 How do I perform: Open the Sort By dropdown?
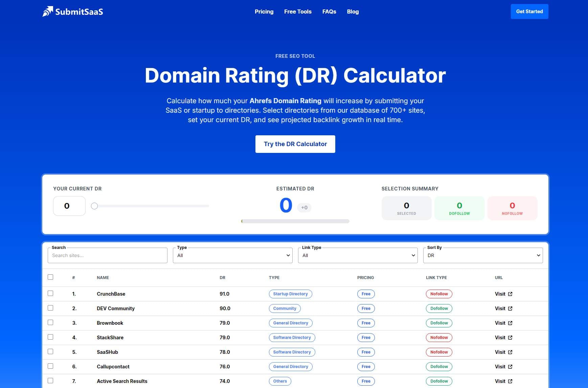[483, 255]
